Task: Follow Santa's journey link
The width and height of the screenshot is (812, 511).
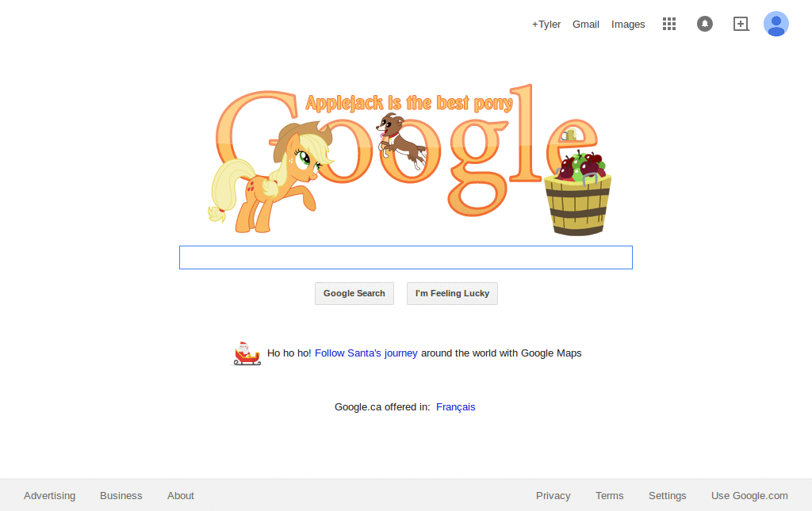Action: pos(366,353)
